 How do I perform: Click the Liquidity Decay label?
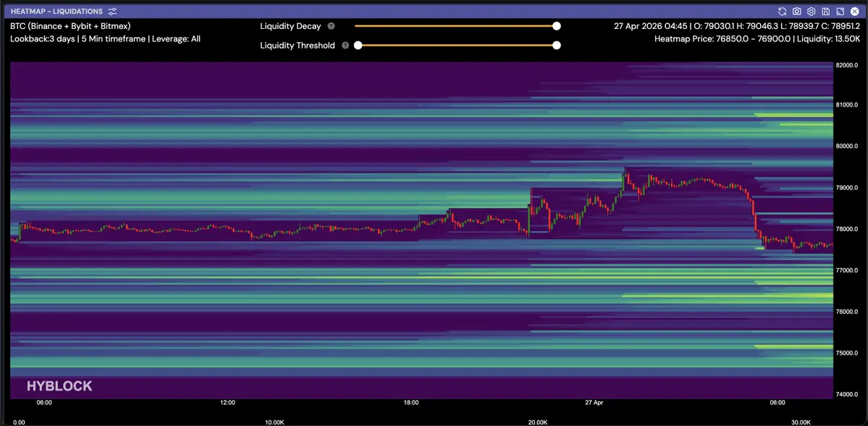click(290, 26)
